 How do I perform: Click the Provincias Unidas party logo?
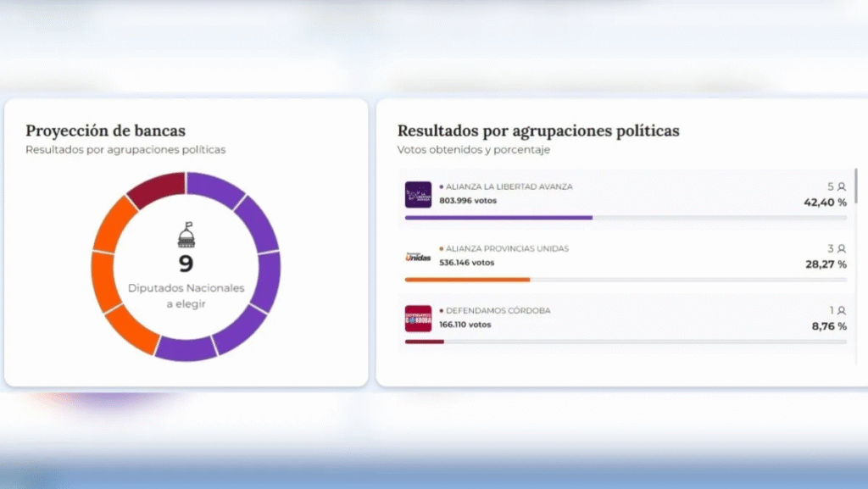tap(418, 257)
